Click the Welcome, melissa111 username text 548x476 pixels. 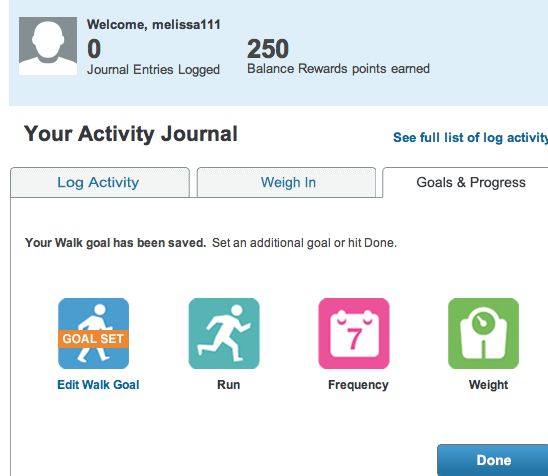click(154, 24)
